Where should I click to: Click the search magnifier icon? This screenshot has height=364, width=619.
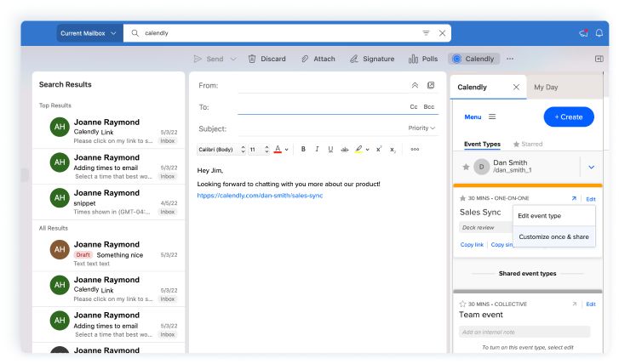pos(135,33)
